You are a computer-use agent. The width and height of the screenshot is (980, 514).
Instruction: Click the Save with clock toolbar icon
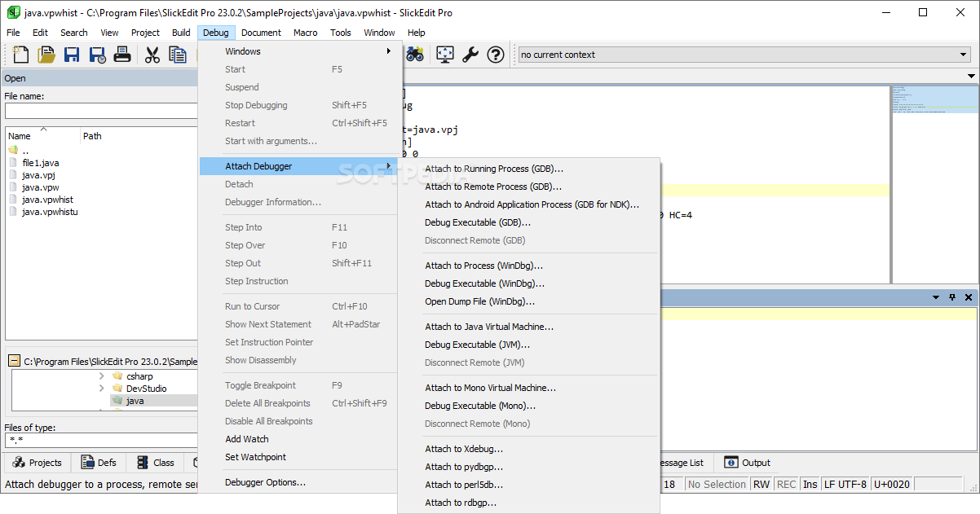[x=97, y=55]
